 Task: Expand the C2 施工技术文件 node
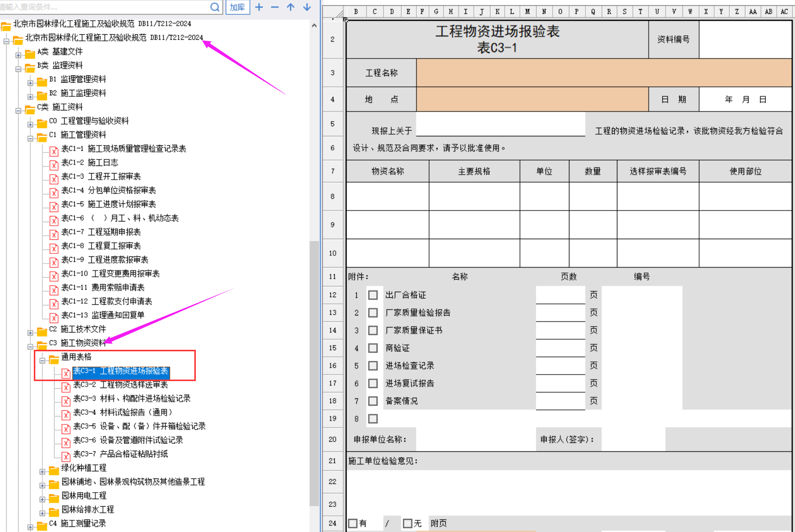click(x=30, y=333)
